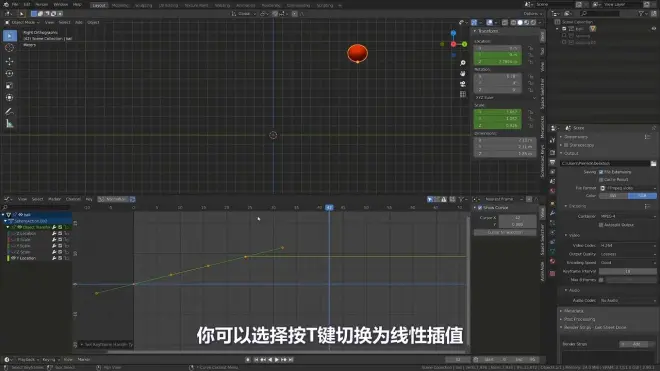Screen dimensions: 660x371
Task: Open the Object Mode dropdown
Action: tap(22, 22)
